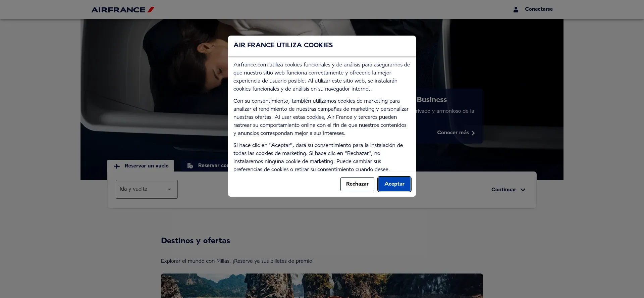Click the Business promo heading
Viewport: 644px width, 298px height.
pos(432,100)
